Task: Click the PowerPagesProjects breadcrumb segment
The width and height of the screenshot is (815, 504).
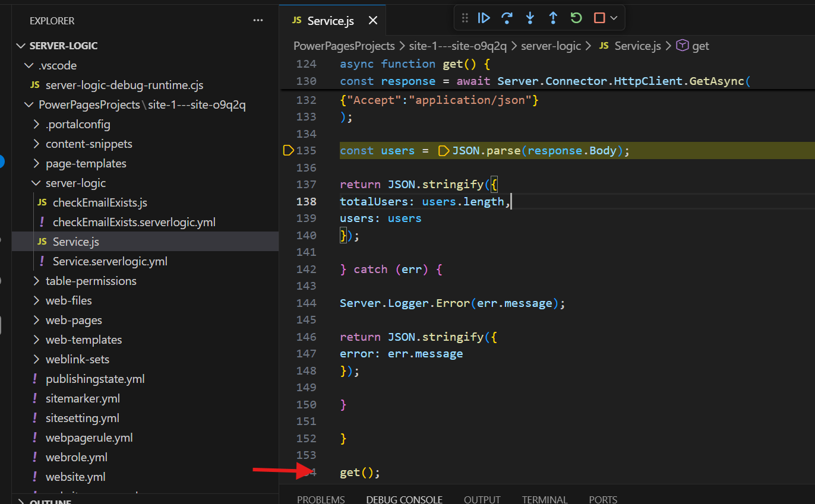Action: pos(344,46)
